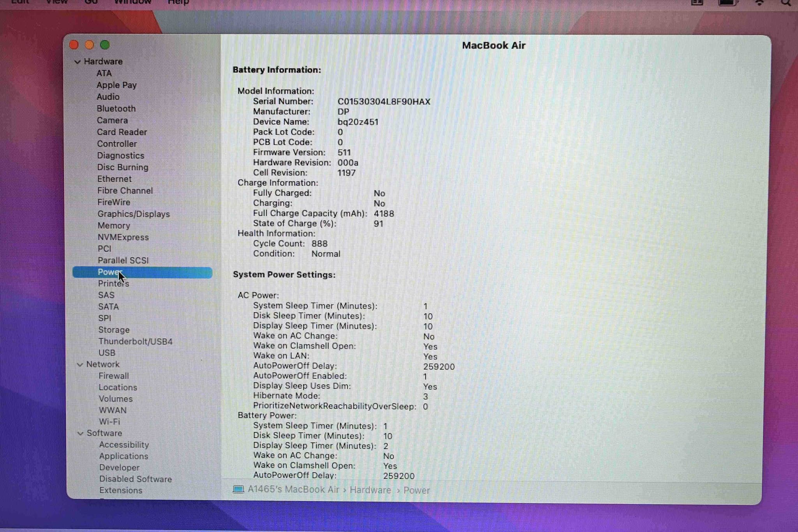
Task: Show Storage information
Action: click(x=114, y=330)
